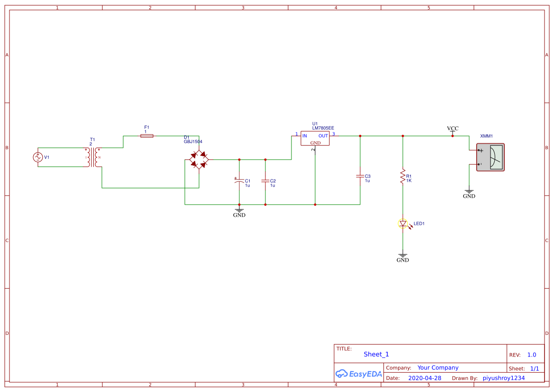554x392 pixels.
Task: Select the fuse F1 symbol
Action: click(146, 135)
